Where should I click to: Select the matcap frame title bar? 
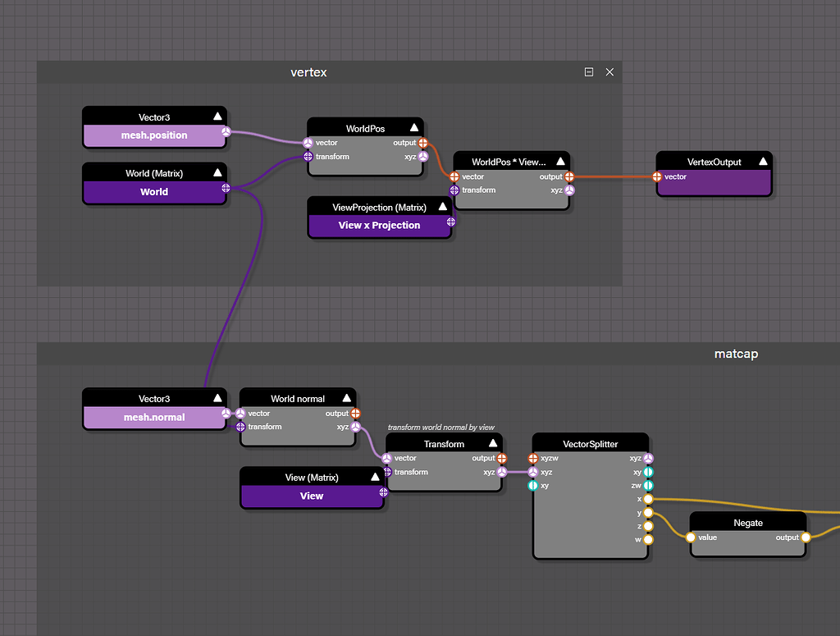tap(736, 354)
